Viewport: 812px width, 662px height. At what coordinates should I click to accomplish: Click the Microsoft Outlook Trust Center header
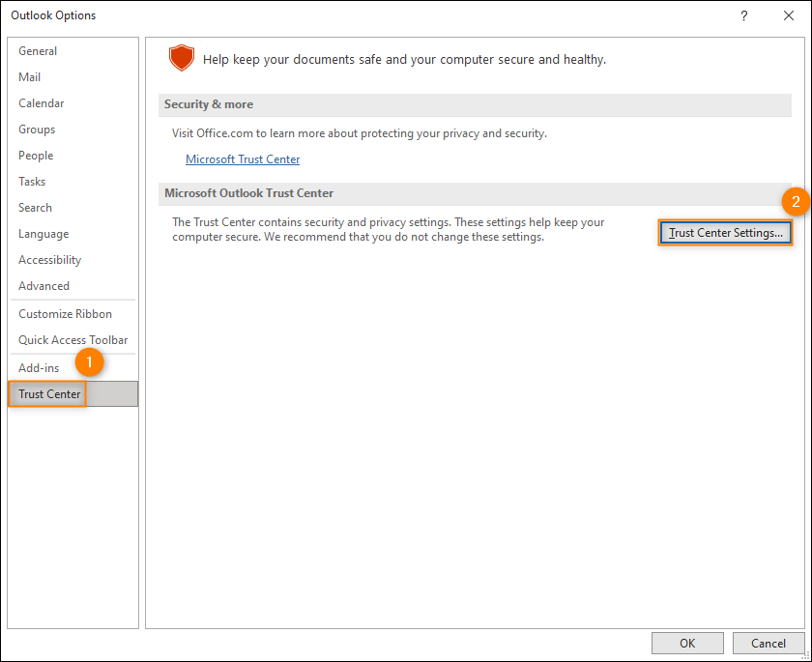(475, 193)
